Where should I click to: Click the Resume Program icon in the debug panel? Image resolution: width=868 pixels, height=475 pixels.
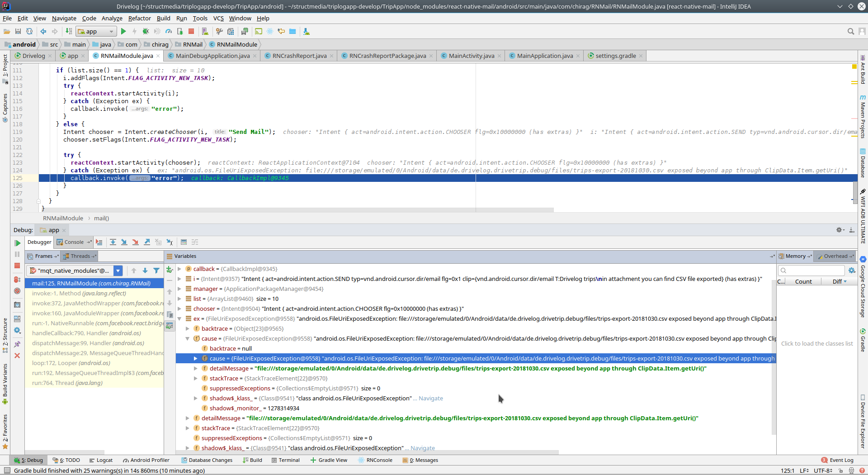(x=17, y=243)
